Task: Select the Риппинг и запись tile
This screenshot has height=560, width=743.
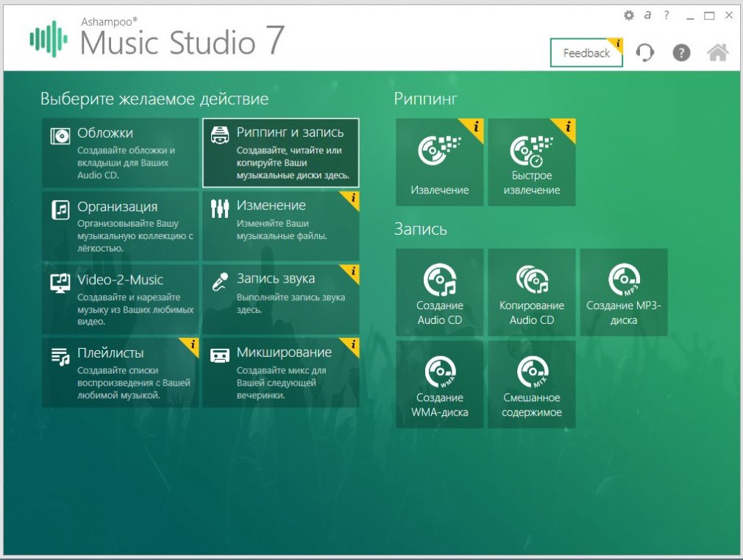Action: [x=280, y=152]
